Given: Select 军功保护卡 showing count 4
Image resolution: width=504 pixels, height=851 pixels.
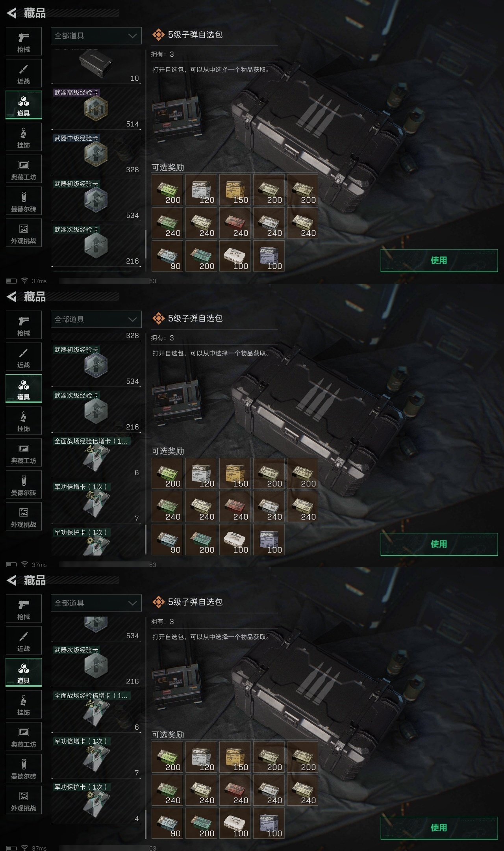Looking at the screenshot, I should pos(96,803).
